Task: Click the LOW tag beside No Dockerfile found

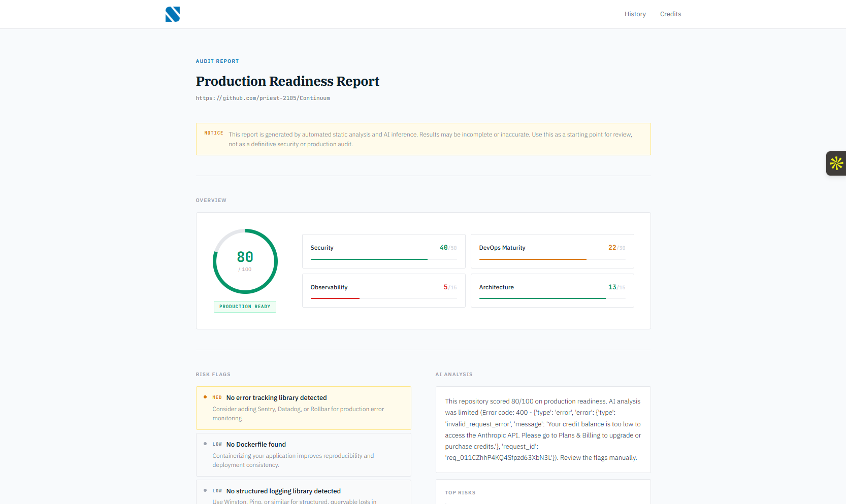Action: coord(217,444)
